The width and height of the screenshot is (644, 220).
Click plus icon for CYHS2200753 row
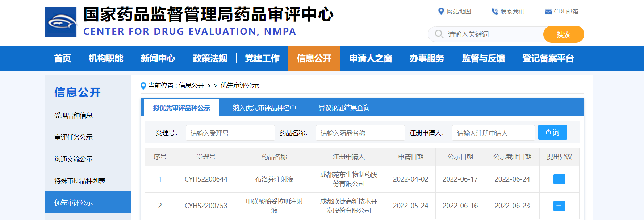point(559,206)
